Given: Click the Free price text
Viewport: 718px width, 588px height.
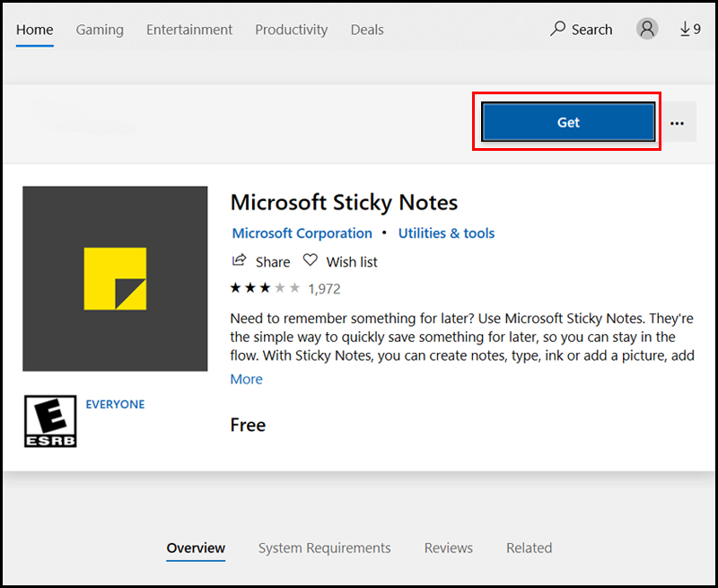Looking at the screenshot, I should 248,425.
